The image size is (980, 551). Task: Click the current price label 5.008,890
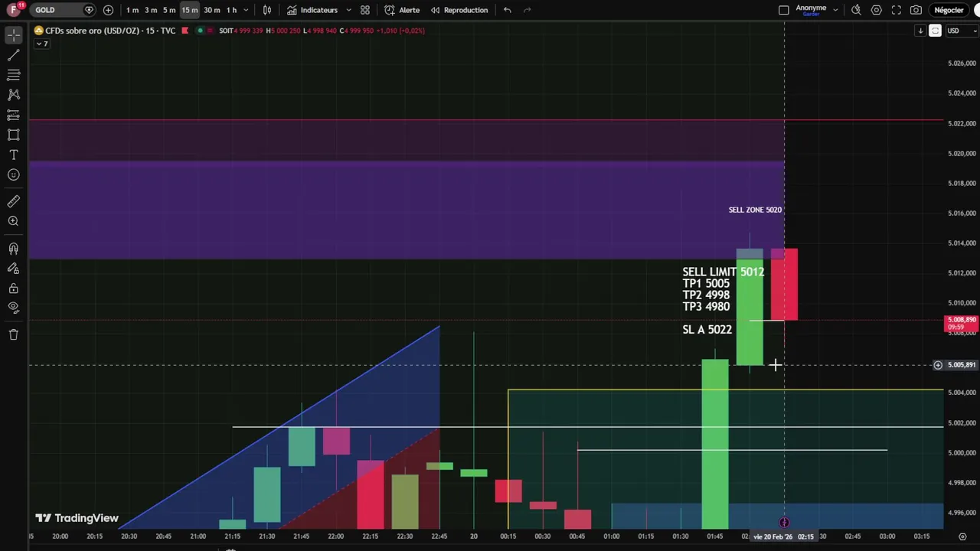tap(962, 324)
